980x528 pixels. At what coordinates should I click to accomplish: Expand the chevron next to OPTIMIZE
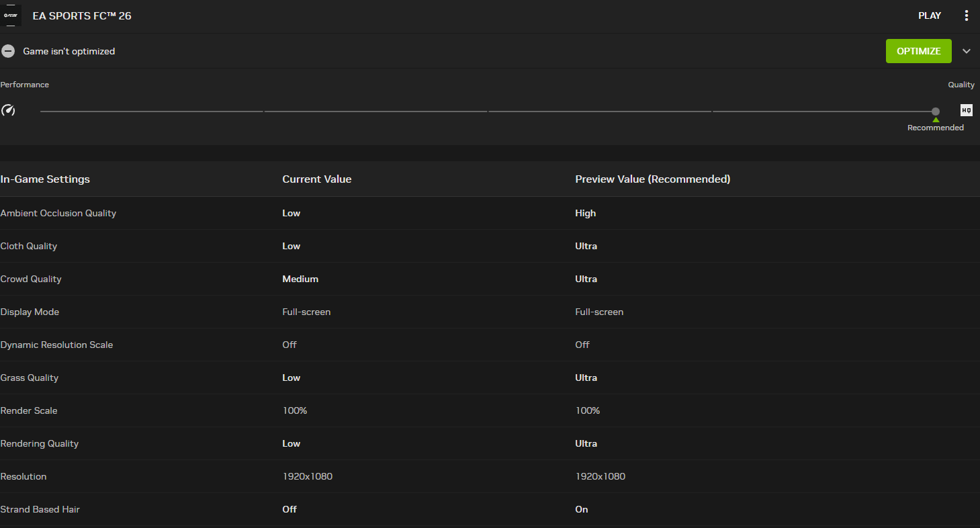coord(967,51)
